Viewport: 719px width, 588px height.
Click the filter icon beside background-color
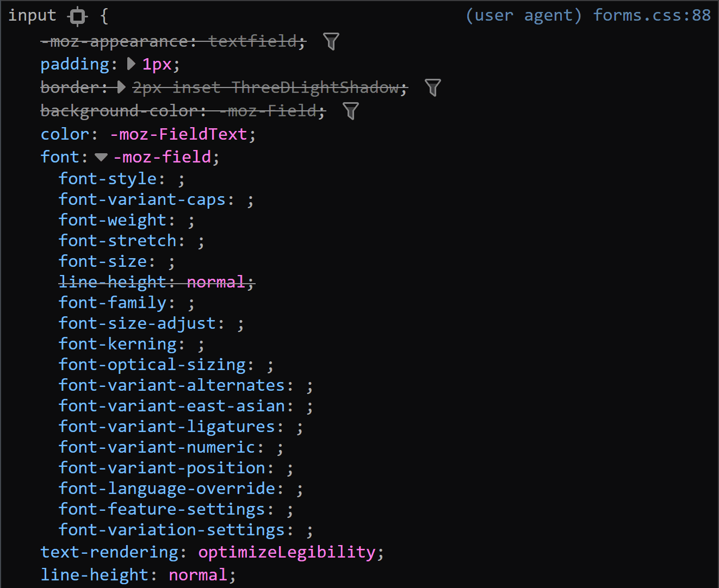pos(350,111)
